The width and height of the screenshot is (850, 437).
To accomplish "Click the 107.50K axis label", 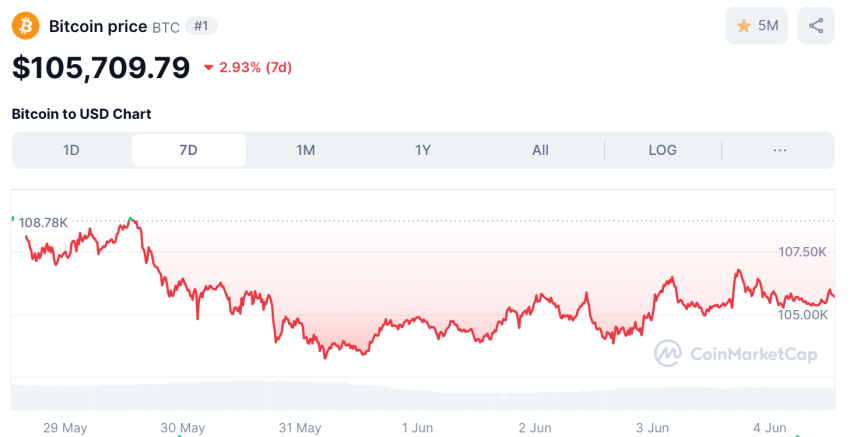I will pos(802,252).
